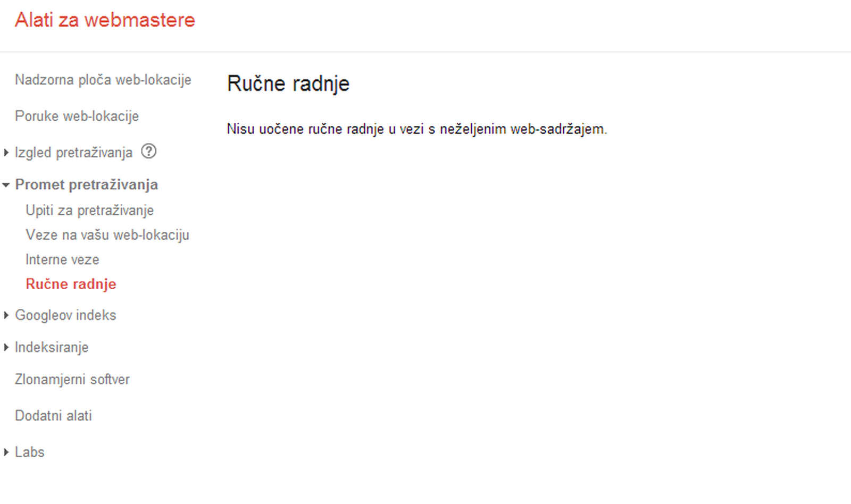851x504 pixels.
Task: Expand the Izgled pretraživanja arrow
Action: coord(6,153)
